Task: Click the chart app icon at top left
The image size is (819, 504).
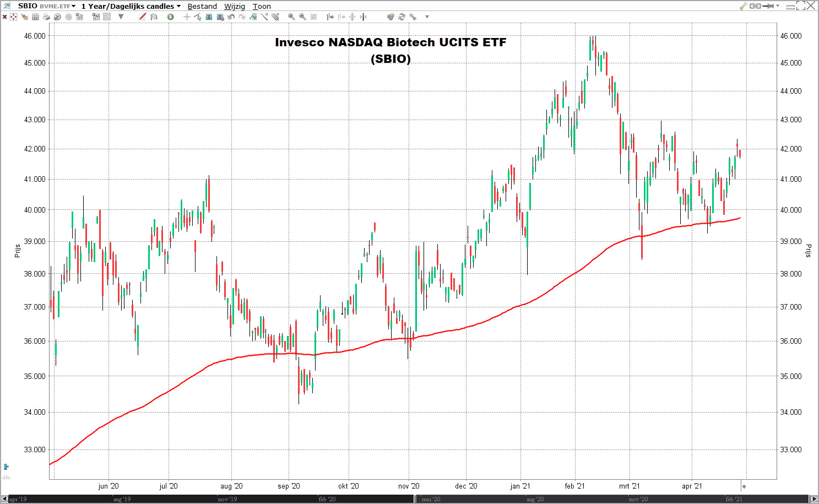Action: 7,6
